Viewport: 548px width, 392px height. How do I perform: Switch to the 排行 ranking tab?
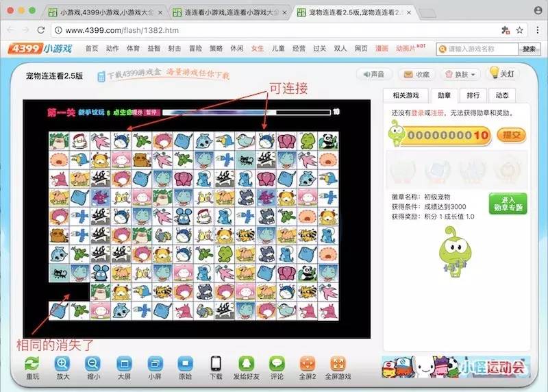click(473, 95)
